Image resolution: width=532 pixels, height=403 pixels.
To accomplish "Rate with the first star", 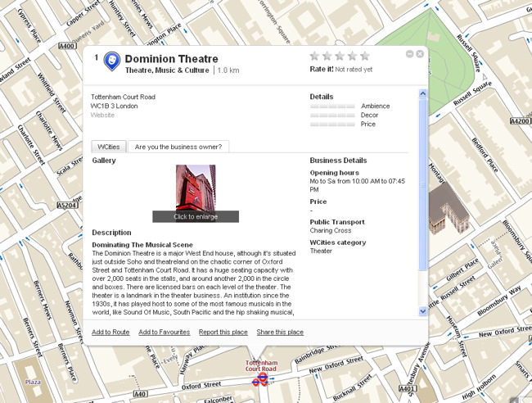I will coord(314,56).
